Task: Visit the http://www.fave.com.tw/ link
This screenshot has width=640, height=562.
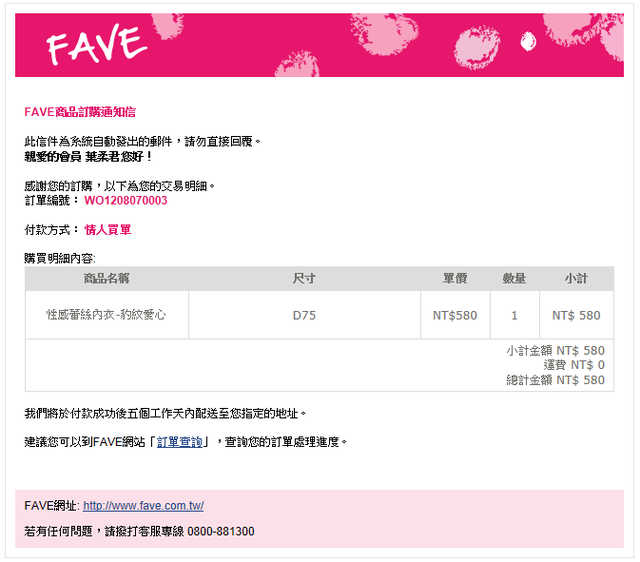Action: [143, 506]
